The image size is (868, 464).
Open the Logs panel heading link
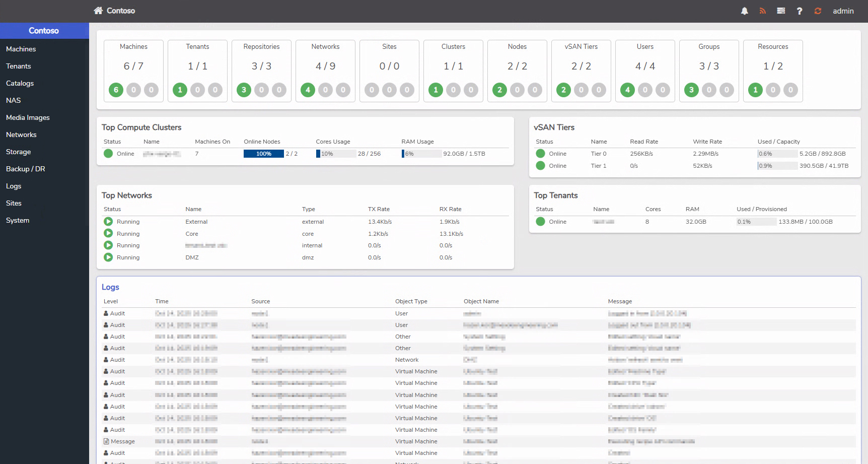click(110, 287)
